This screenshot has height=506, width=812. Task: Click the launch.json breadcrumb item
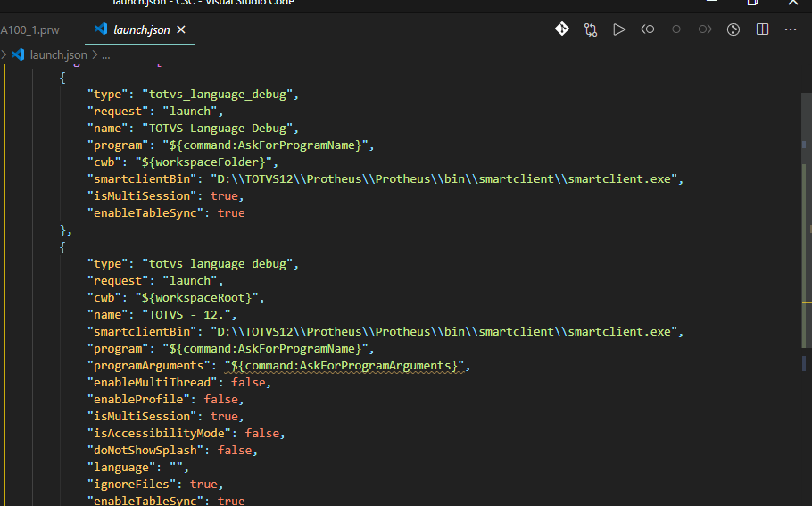[x=58, y=54]
